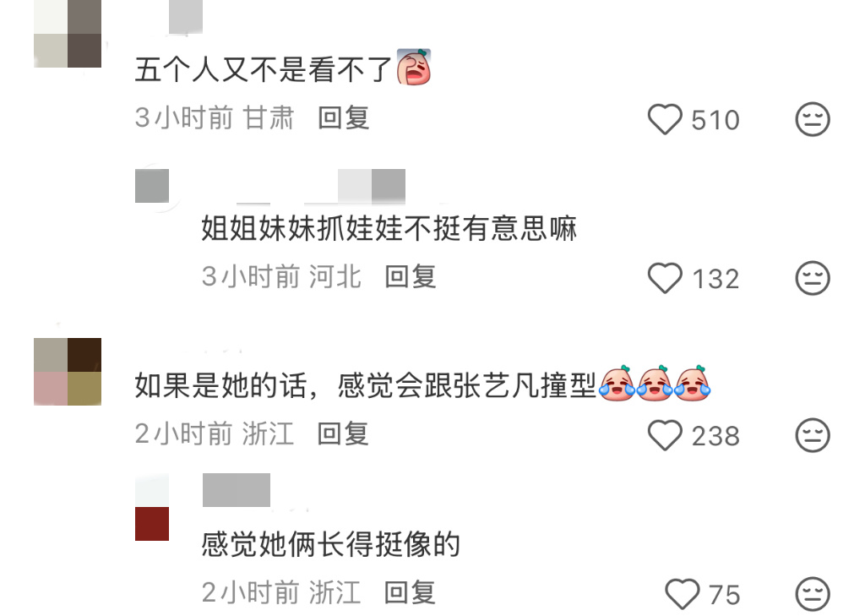
Task: Like the comment with 132 likes
Action: [665, 278]
